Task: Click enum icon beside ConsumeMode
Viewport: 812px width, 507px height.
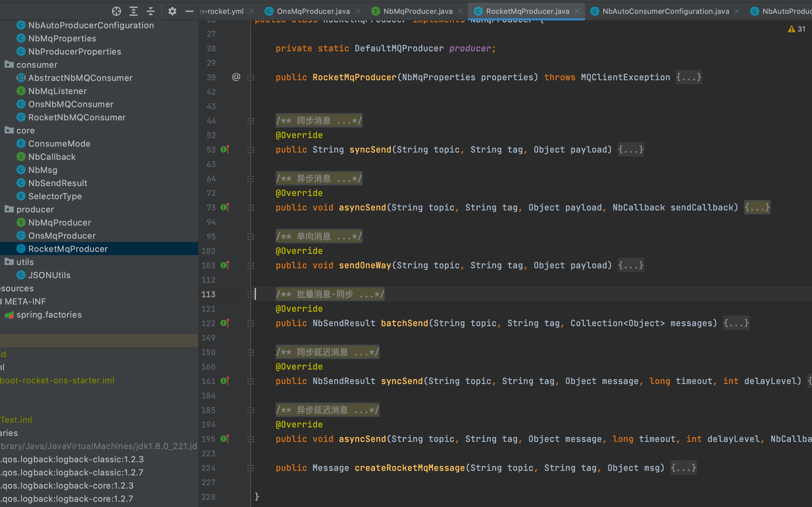Action: tap(21, 143)
